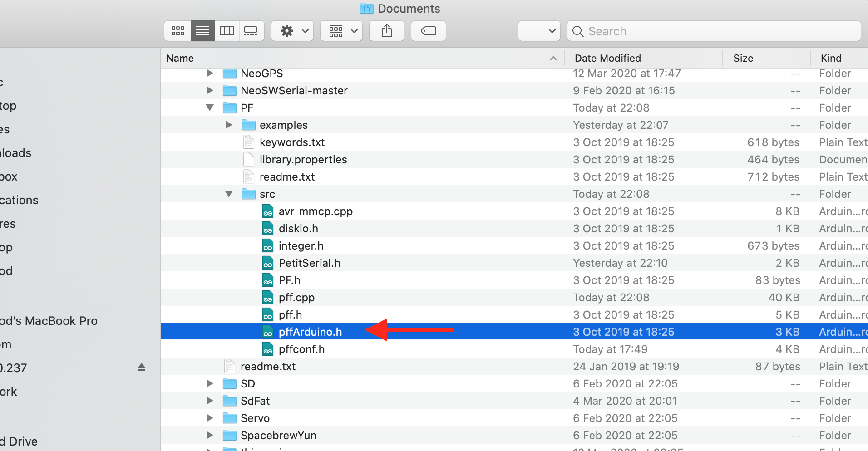Sort by Date Modified column
Viewport: 868px width, 451px height.
coord(607,58)
